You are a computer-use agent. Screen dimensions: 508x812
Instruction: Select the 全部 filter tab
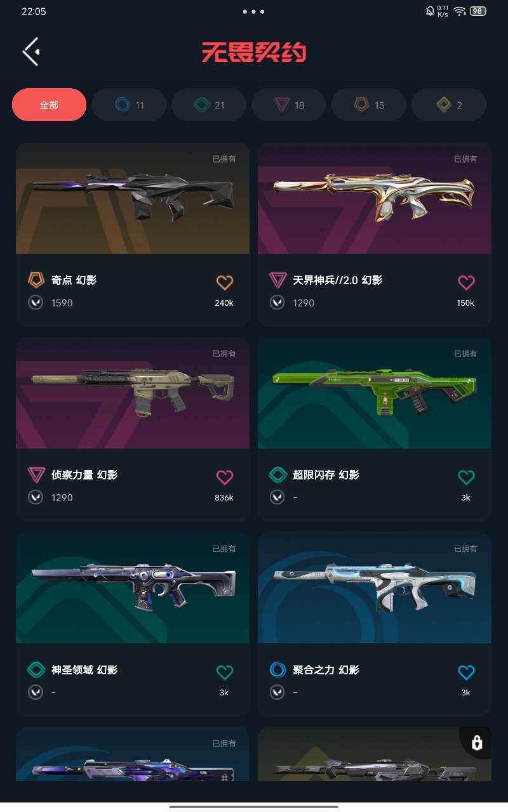pyautogui.click(x=49, y=105)
